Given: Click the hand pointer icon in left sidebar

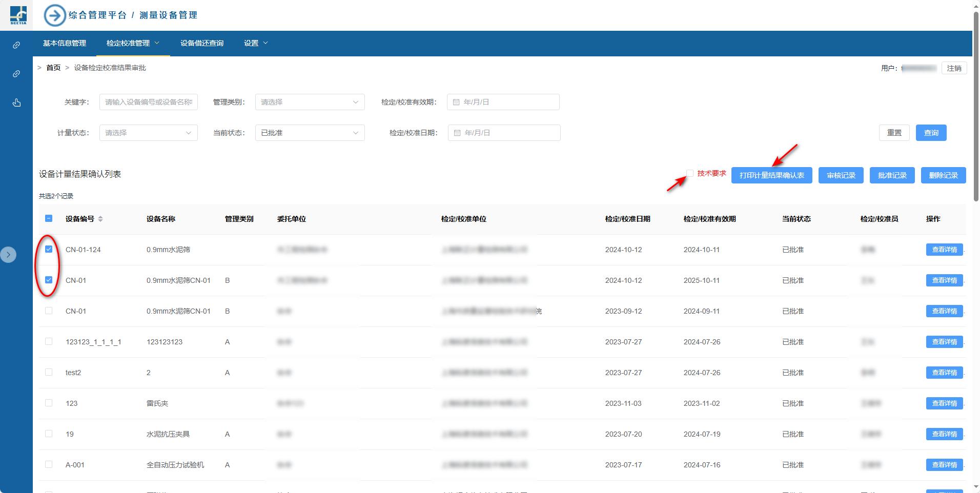Looking at the screenshot, I should coord(16,102).
